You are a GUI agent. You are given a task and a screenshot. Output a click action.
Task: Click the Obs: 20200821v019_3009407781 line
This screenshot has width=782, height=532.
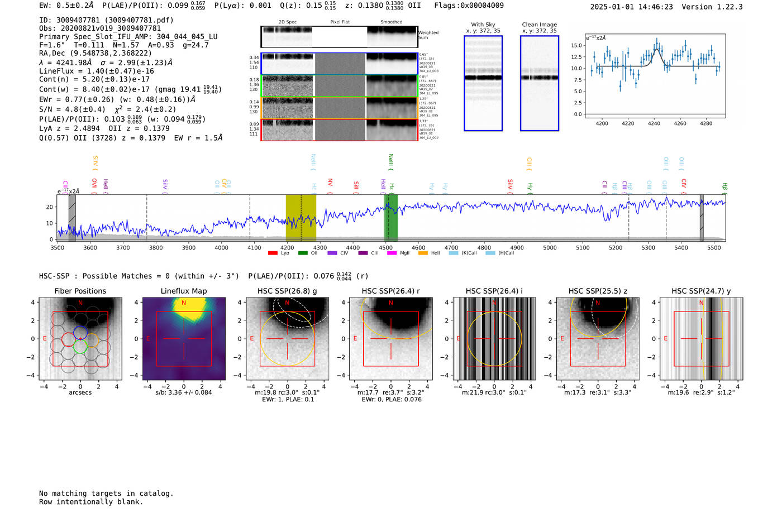click(x=100, y=28)
